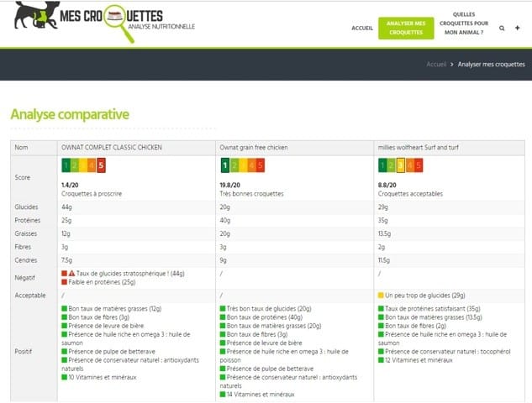This screenshot has width=532, height=403.
Task: Click the dark green score 1 badge for Ownat grain free
Action: pos(224,165)
